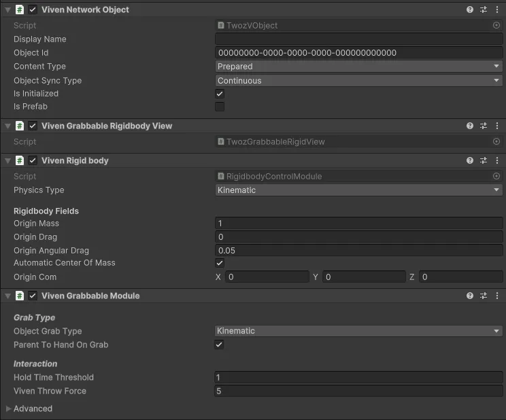Open the Physics Type dropdown showing Kinematic
506x420 pixels.
(358, 190)
